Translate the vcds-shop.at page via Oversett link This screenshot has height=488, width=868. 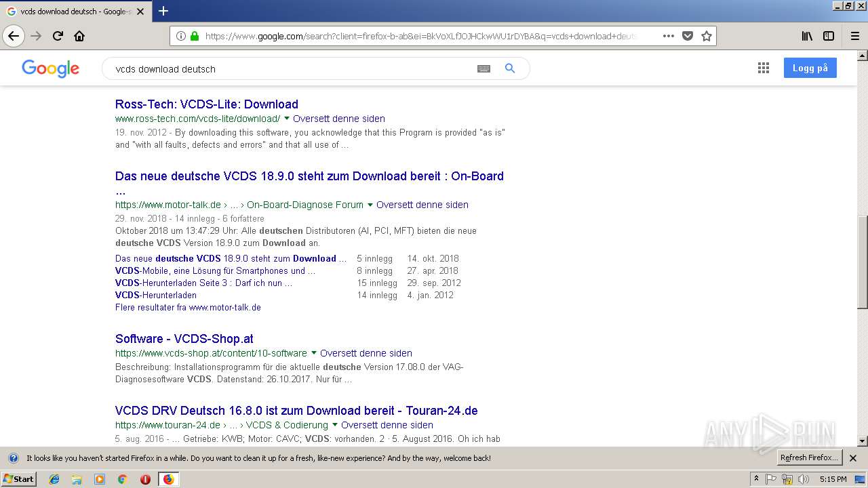pyautogui.click(x=366, y=353)
